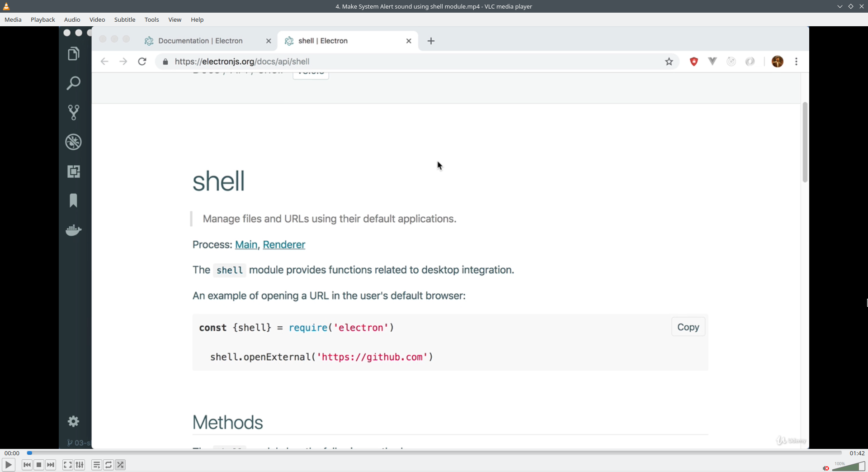This screenshot has width=868, height=472.
Task: Click the elapsed time 00:00 label
Action: coord(12,453)
